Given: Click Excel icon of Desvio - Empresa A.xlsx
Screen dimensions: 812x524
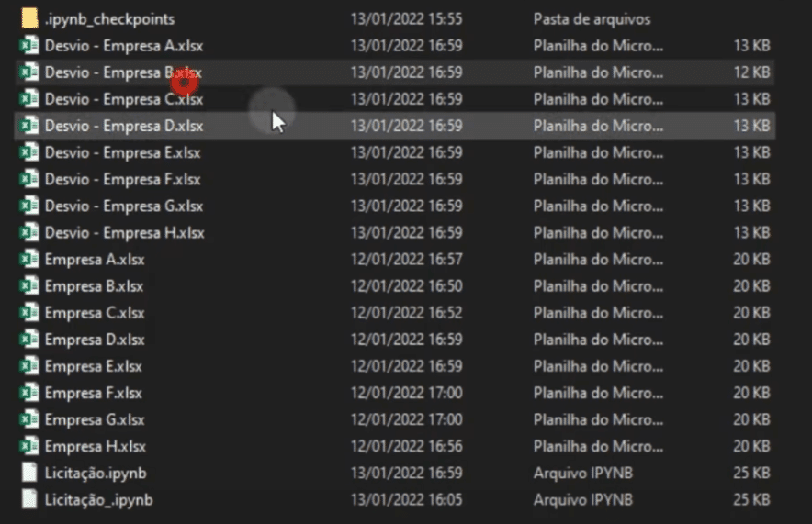Looking at the screenshot, I should coord(29,46).
